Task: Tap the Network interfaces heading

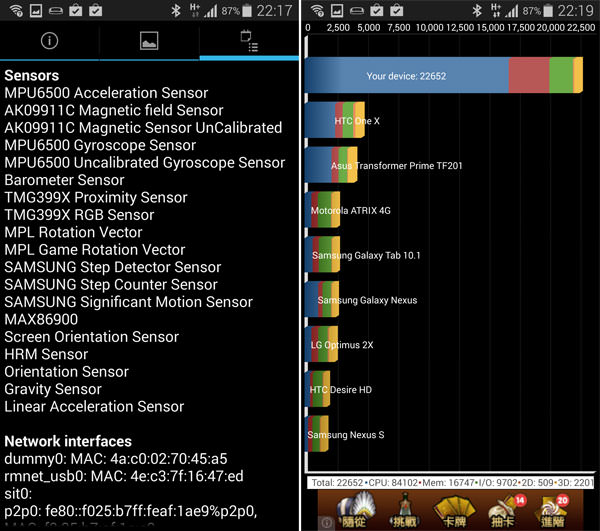Action: pyautogui.click(x=68, y=441)
